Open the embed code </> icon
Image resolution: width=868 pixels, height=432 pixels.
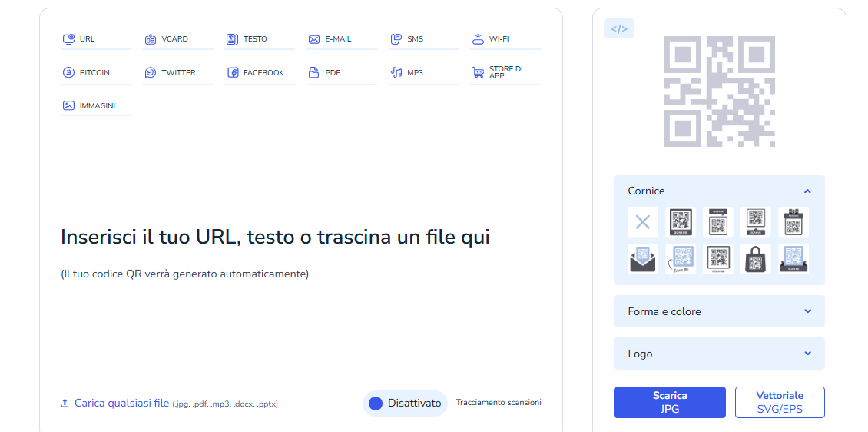point(619,28)
